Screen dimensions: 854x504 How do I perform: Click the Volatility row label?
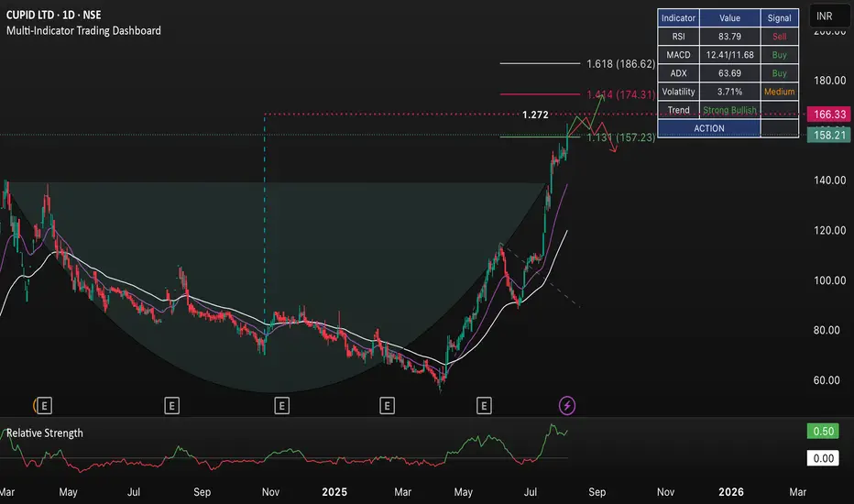coord(678,92)
